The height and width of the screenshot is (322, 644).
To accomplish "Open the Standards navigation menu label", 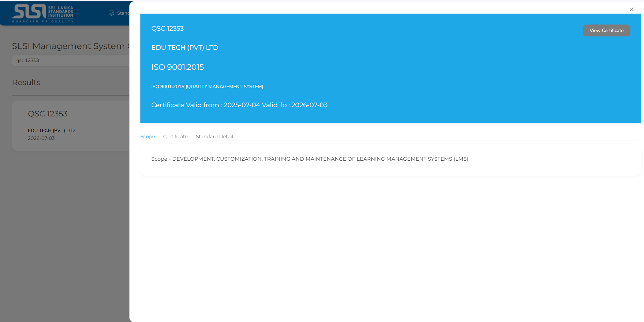I will (123, 13).
